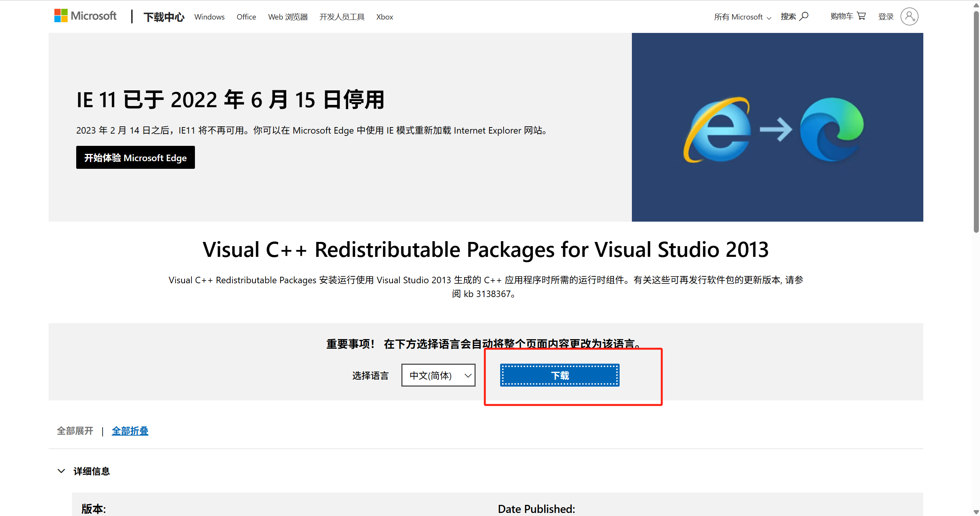The height and width of the screenshot is (516, 980).
Task: Collapse the 详细信息 section chevron
Action: pyautogui.click(x=62, y=471)
